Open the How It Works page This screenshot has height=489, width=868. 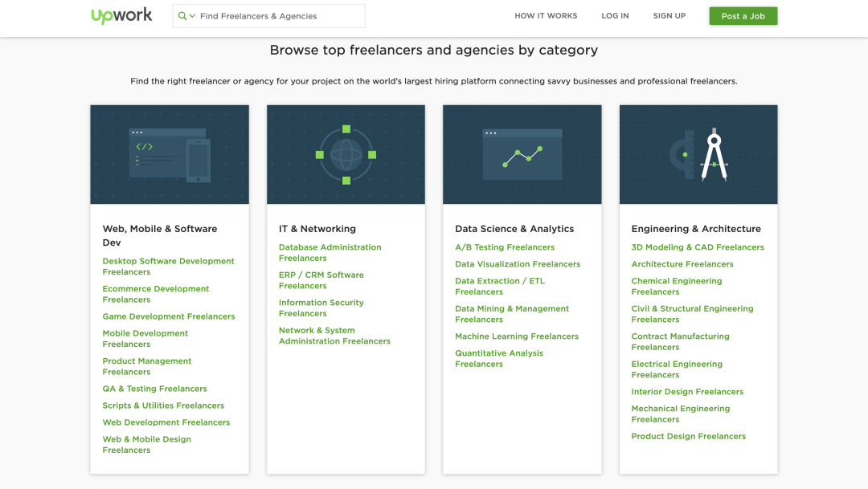click(546, 16)
